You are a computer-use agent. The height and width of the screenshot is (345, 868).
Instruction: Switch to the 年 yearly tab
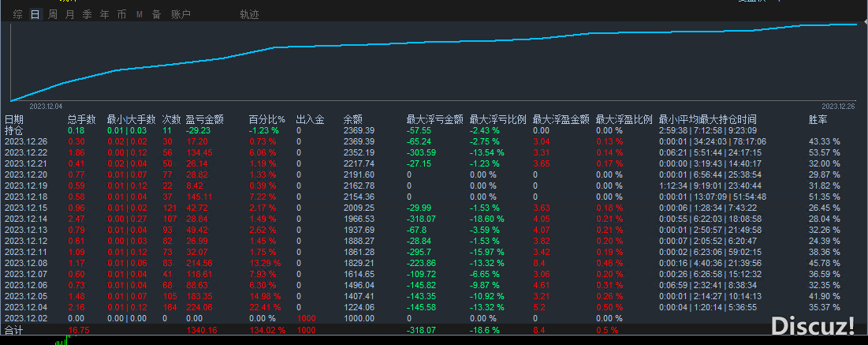point(104,14)
